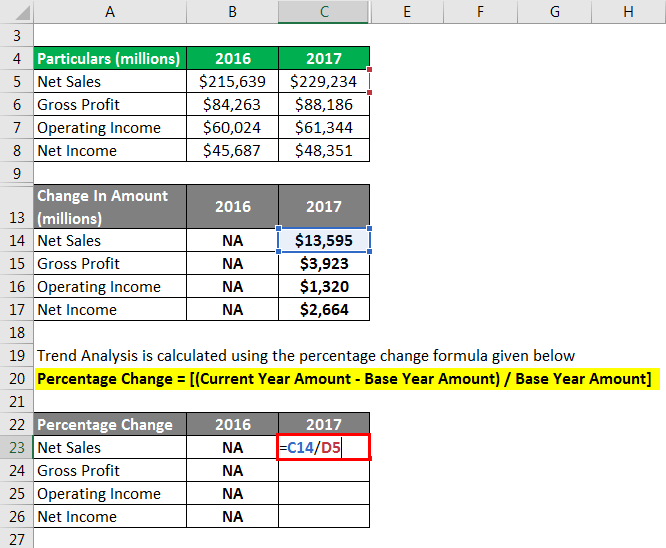Select Operating Income label in row 16
Viewport: 666px width, 548px height.
(110, 286)
